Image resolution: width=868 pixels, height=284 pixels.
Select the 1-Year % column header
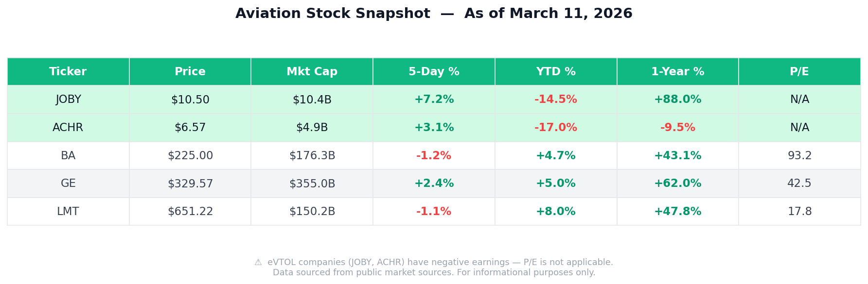tap(677, 72)
